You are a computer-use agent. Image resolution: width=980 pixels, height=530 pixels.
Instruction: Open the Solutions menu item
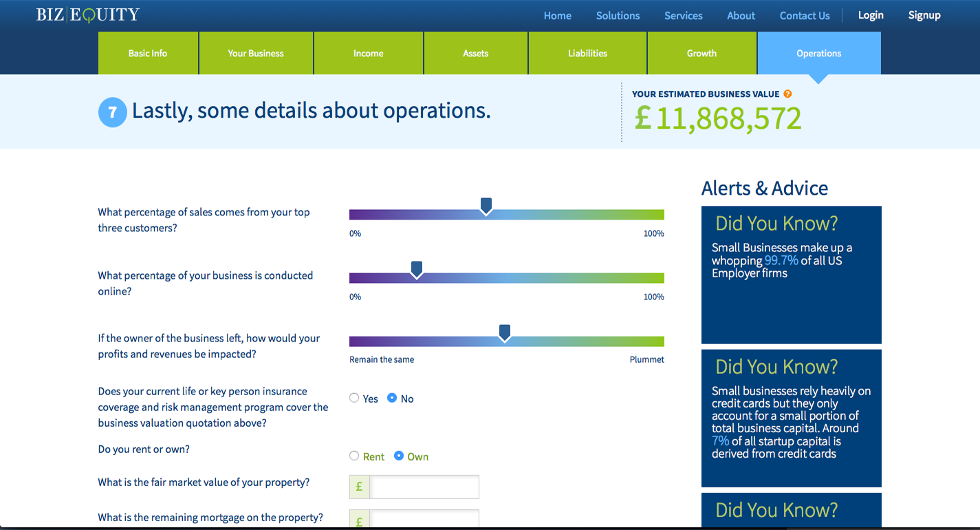point(618,15)
